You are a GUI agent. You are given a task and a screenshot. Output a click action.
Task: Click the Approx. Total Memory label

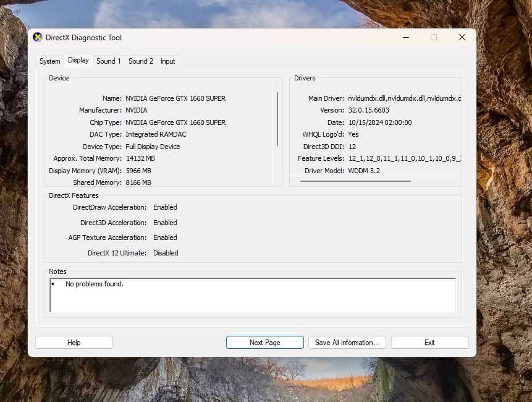88,158
